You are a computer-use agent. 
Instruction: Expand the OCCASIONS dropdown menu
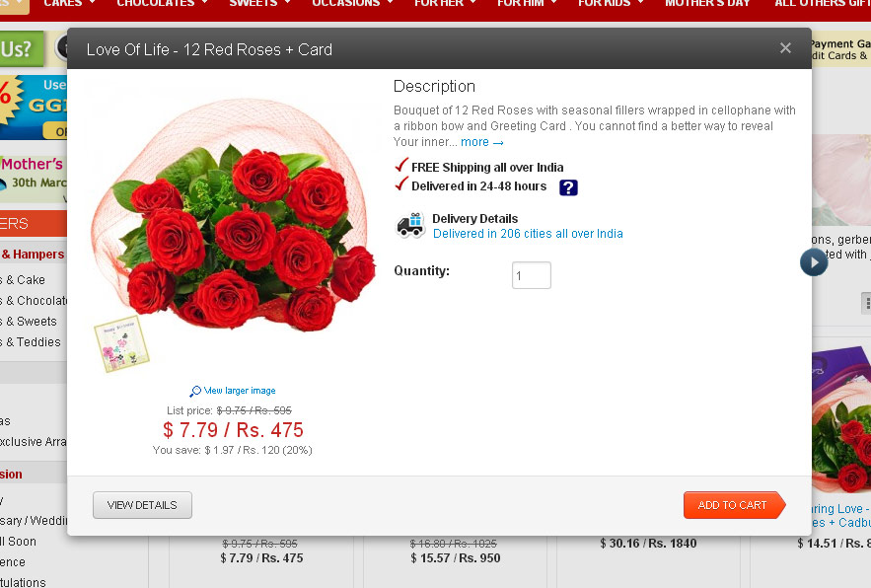tap(352, 3)
